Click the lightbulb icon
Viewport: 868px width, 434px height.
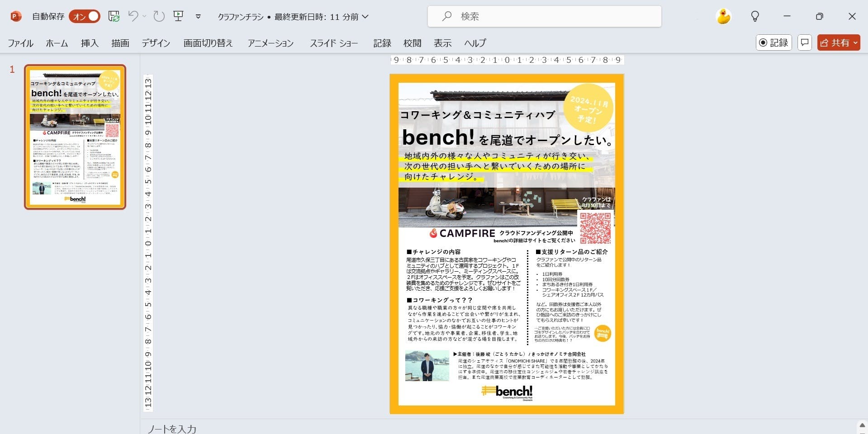[755, 16]
